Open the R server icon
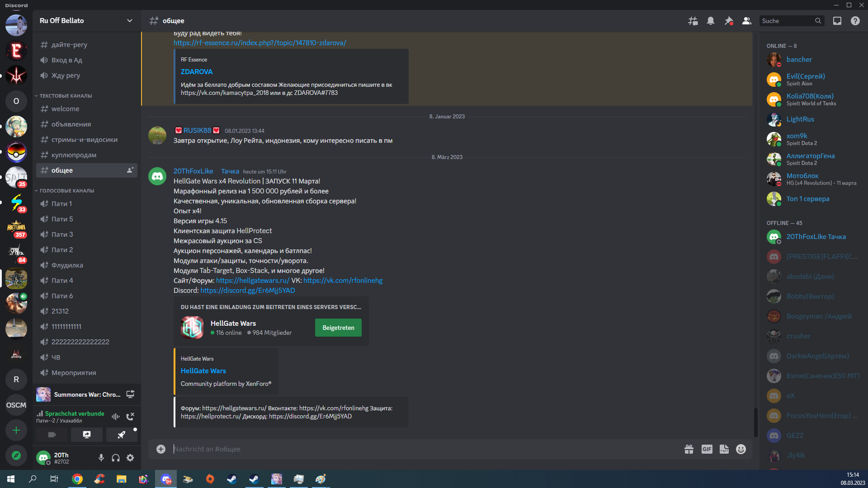The image size is (868, 488). pyautogui.click(x=16, y=380)
